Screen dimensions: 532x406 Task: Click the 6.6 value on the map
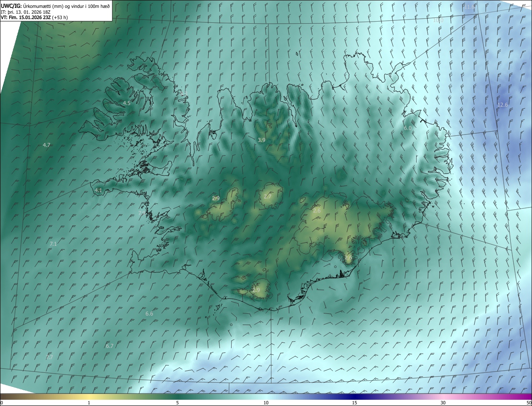(x=149, y=313)
